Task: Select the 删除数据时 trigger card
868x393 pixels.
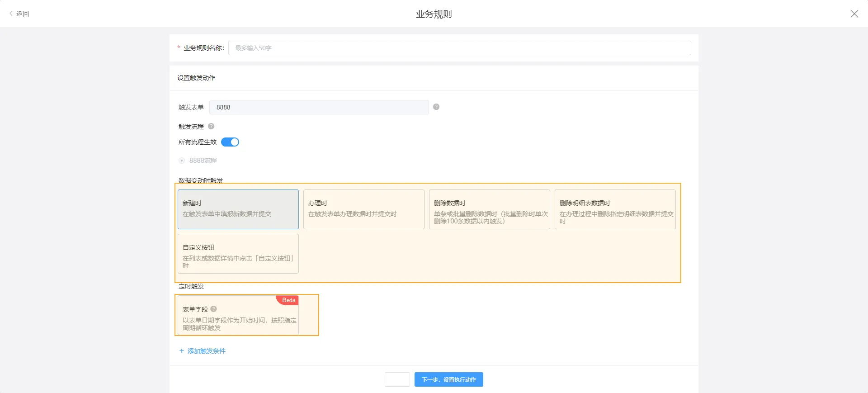Action: click(490, 209)
